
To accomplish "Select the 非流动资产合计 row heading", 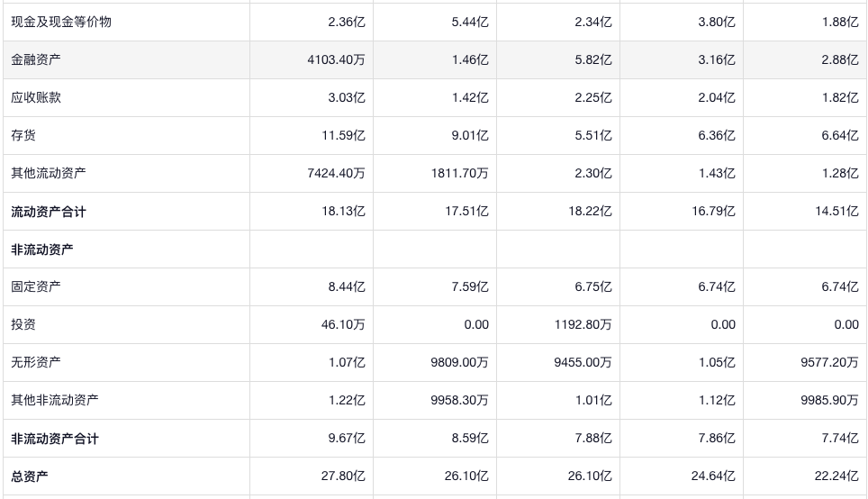I will pyautogui.click(x=55, y=439).
